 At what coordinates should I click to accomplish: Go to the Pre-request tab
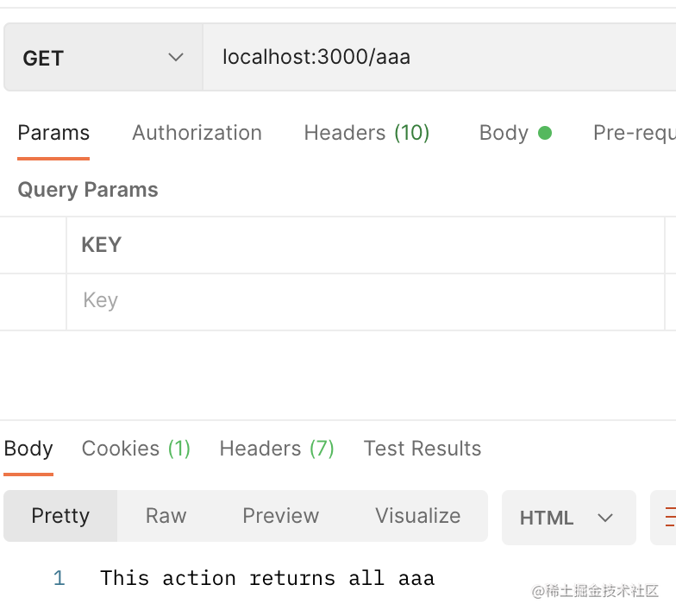pos(634,133)
